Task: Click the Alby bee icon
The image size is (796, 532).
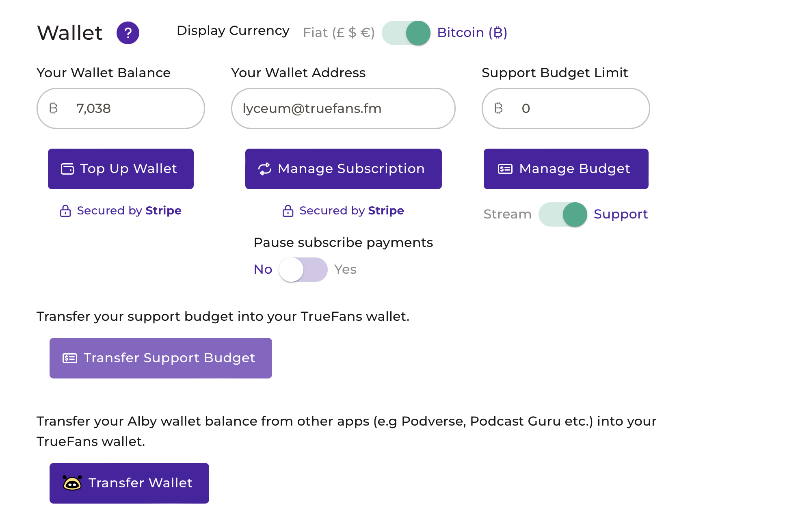Action: click(x=72, y=483)
